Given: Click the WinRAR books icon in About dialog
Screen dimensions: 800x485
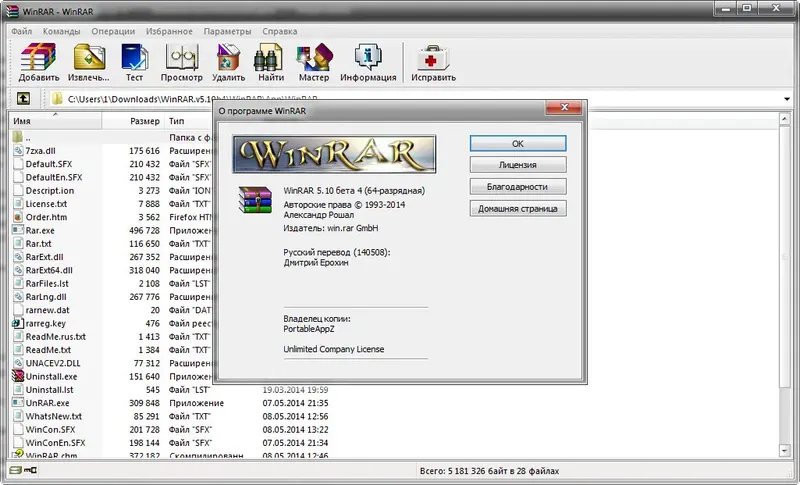Looking at the screenshot, I should tap(255, 199).
